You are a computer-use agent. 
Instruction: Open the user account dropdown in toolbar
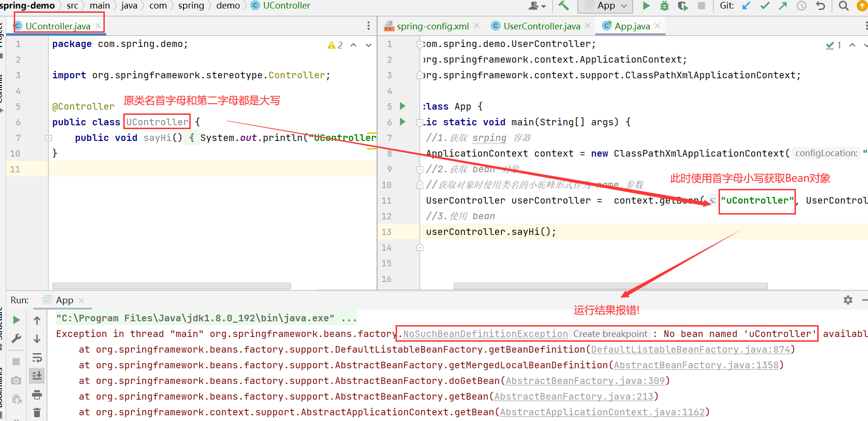click(x=537, y=6)
